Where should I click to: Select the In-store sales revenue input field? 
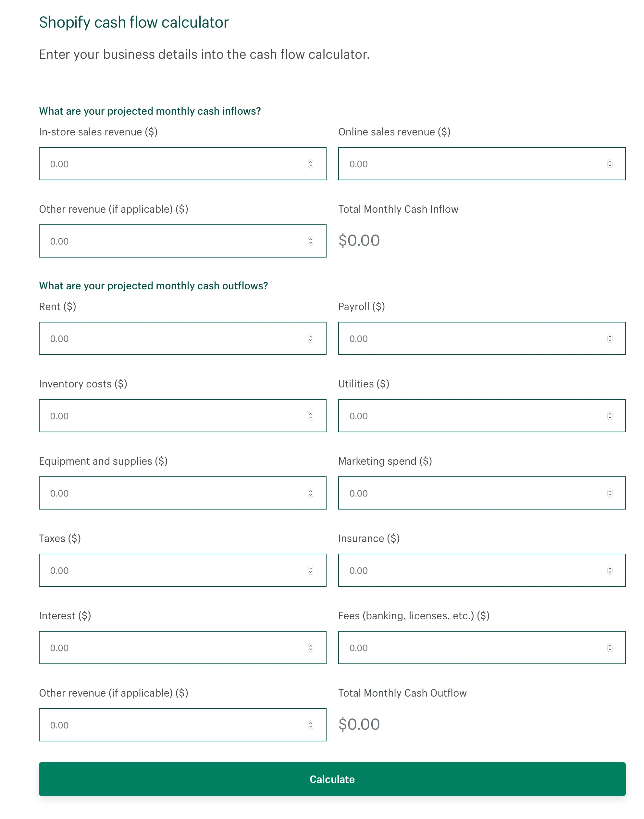[170, 164]
